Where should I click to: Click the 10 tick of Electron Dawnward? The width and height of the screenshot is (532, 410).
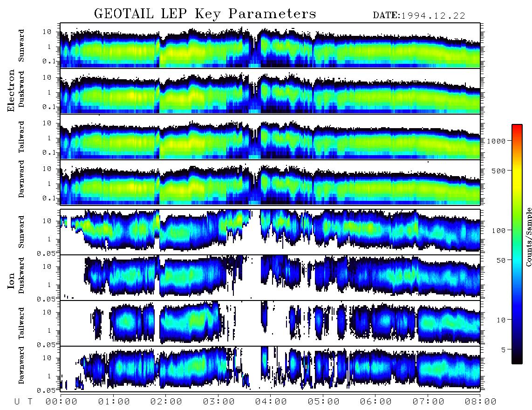(x=47, y=169)
